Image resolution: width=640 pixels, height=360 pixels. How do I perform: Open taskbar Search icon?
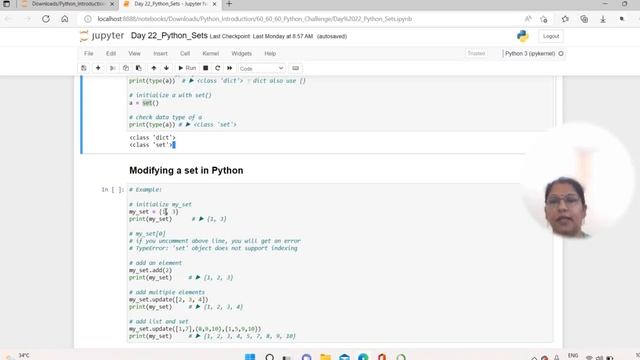coord(269,357)
